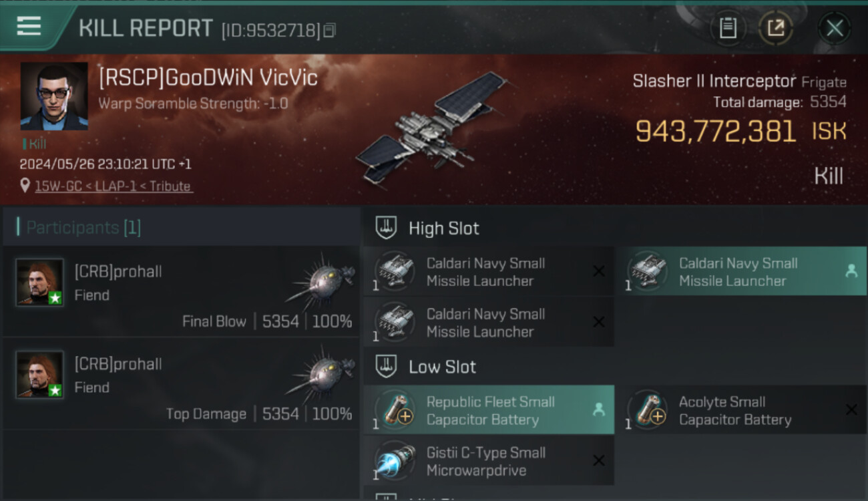
Task: Click prohall portrait in Final Blow row
Action: (40, 283)
